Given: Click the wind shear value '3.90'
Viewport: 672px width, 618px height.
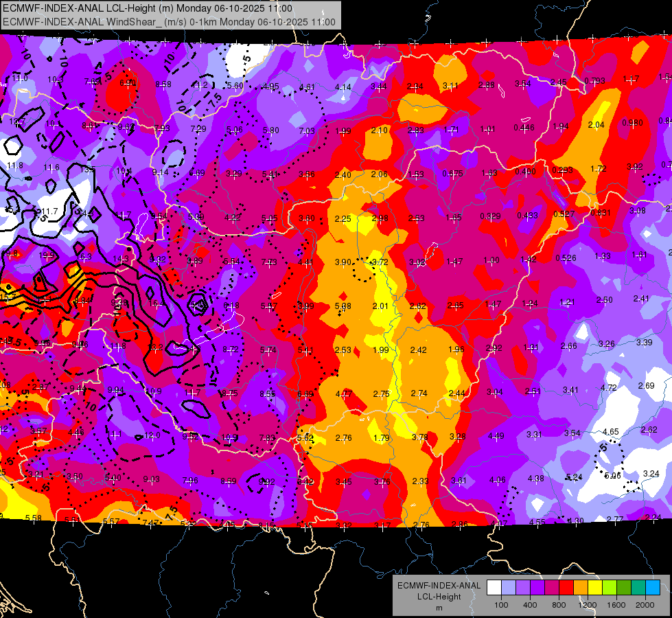Looking at the screenshot, I should click(343, 262).
